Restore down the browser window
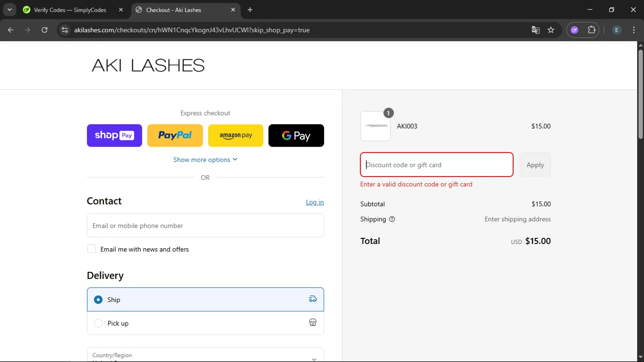 (x=611, y=9)
